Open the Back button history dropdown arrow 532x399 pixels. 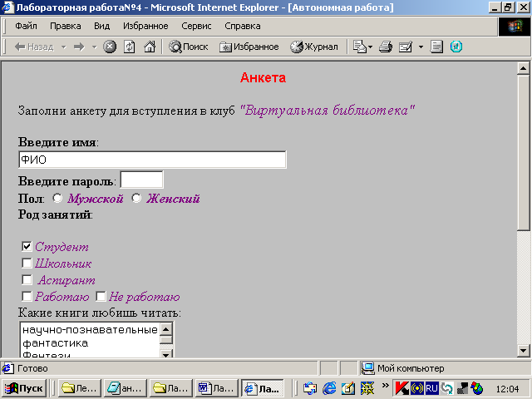(x=63, y=47)
